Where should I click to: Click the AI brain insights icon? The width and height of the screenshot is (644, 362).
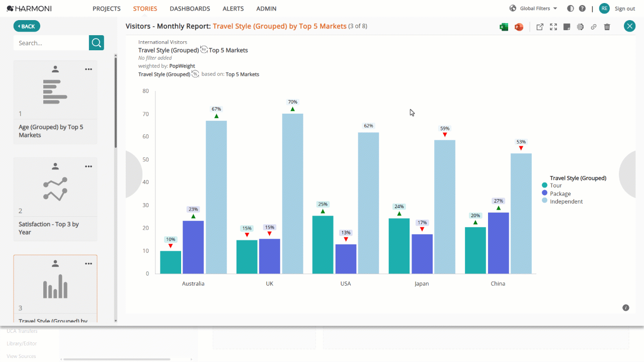(x=580, y=27)
